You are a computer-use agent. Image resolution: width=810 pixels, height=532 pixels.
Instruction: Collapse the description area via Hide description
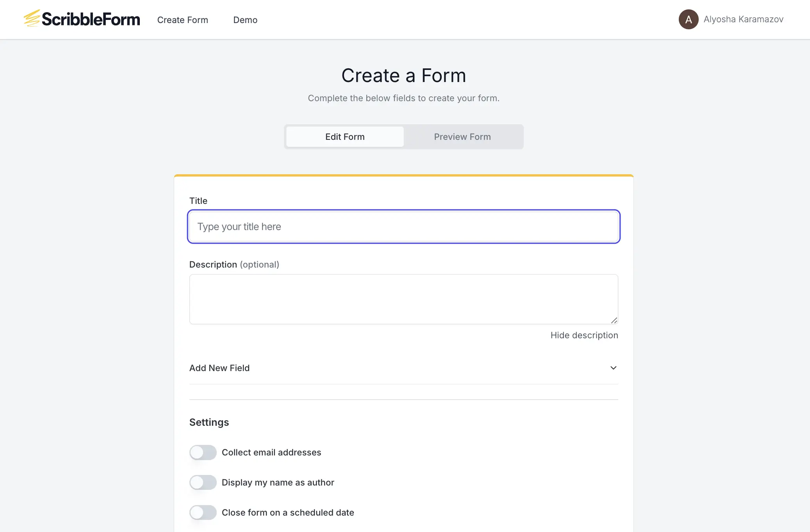pyautogui.click(x=584, y=335)
